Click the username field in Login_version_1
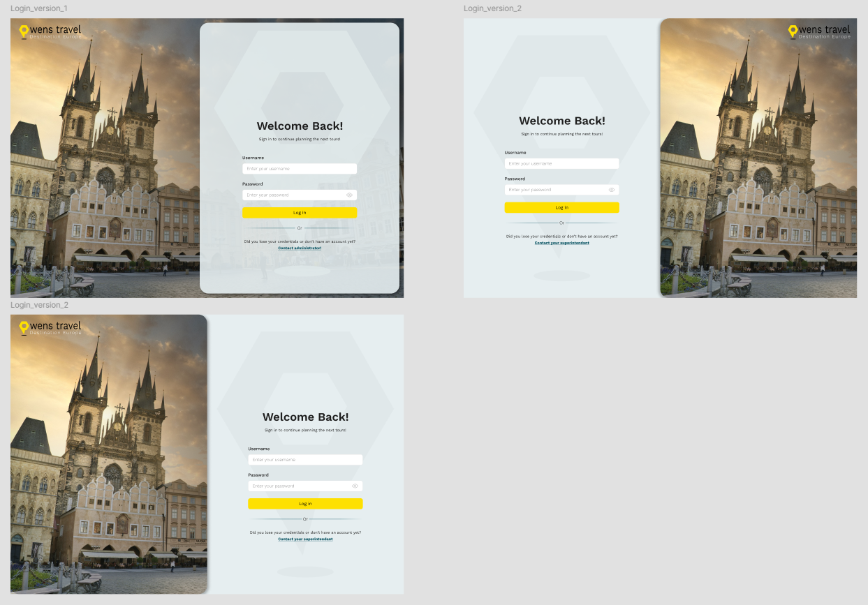 300,169
